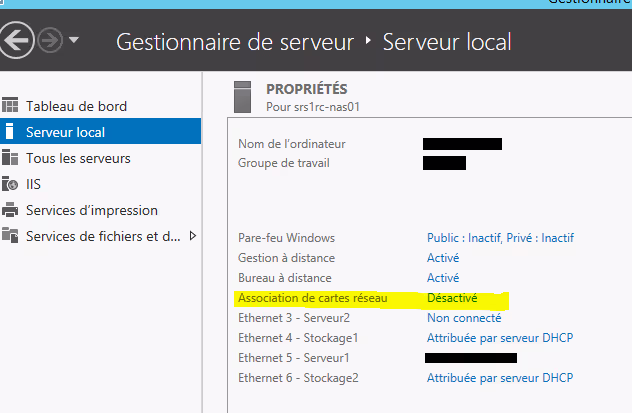The image size is (632, 413).
Task: Click the server Propriétés tile icon
Action: [x=241, y=97]
